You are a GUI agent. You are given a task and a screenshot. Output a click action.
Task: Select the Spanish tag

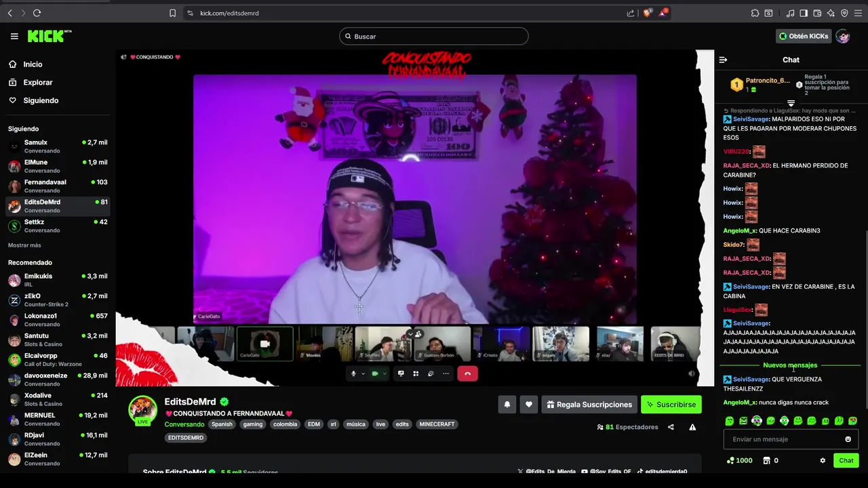tap(222, 424)
